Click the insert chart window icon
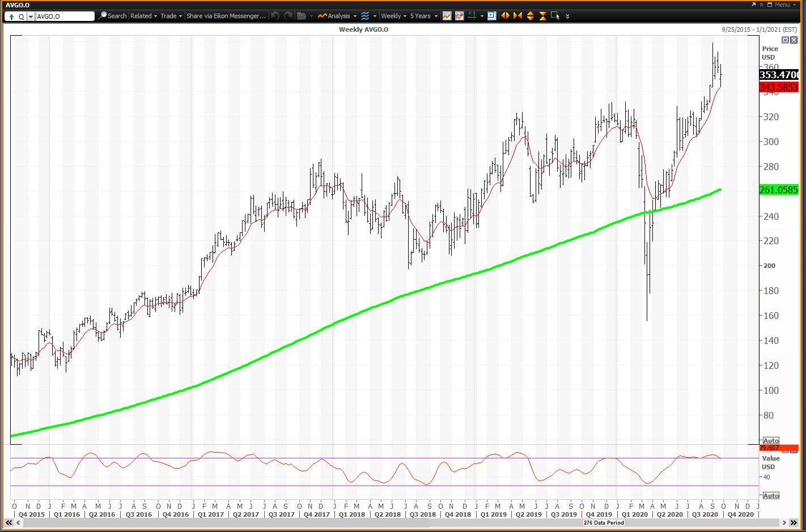 (x=492, y=16)
